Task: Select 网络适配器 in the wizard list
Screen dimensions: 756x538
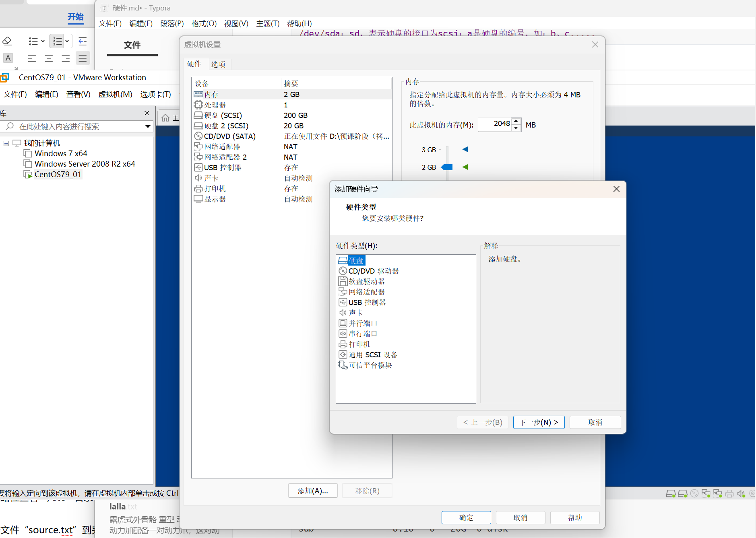Action: (x=361, y=292)
